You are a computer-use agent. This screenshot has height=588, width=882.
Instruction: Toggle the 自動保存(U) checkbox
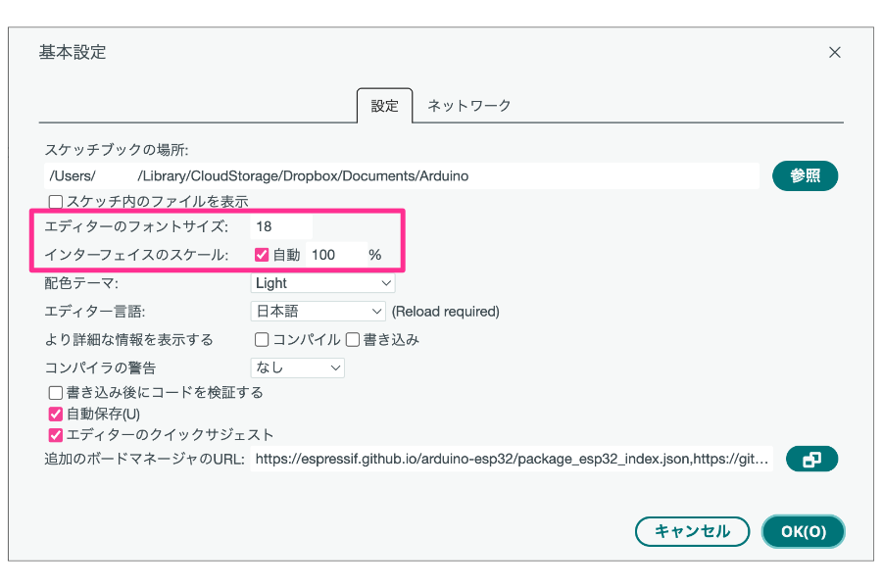[x=56, y=415]
